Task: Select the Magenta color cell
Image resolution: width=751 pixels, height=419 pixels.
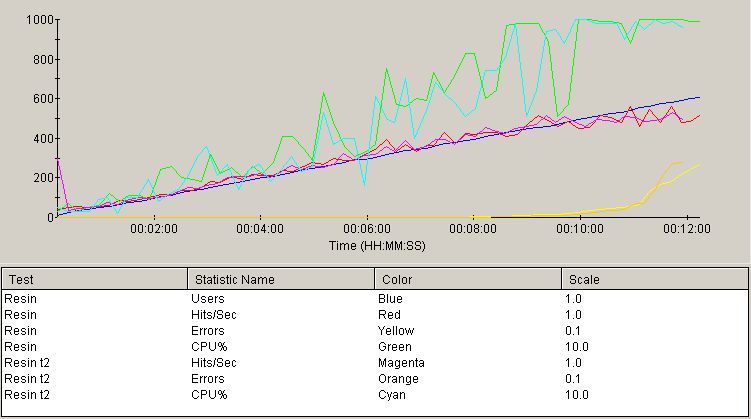Action: click(x=402, y=362)
